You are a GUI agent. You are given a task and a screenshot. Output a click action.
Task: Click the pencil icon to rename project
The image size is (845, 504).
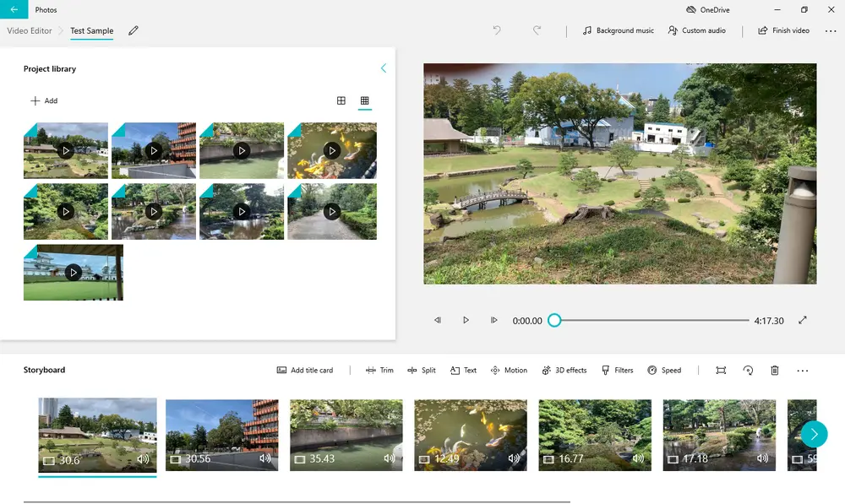point(133,31)
